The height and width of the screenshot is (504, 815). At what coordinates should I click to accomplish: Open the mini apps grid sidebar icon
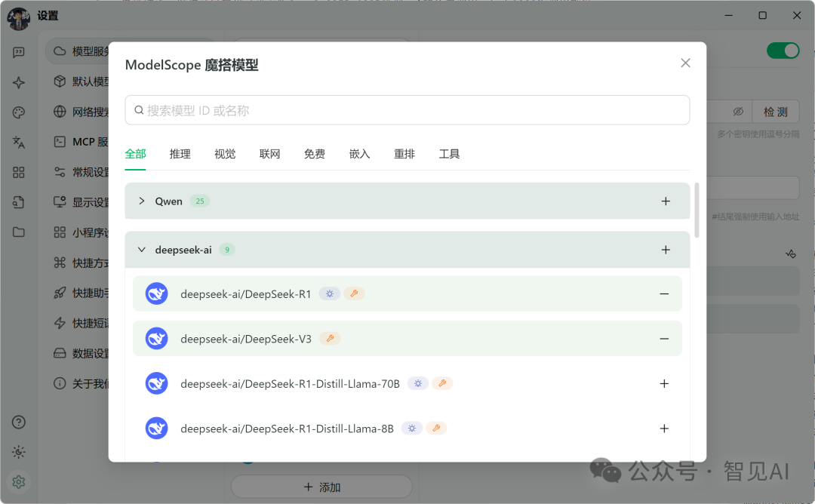click(x=19, y=172)
